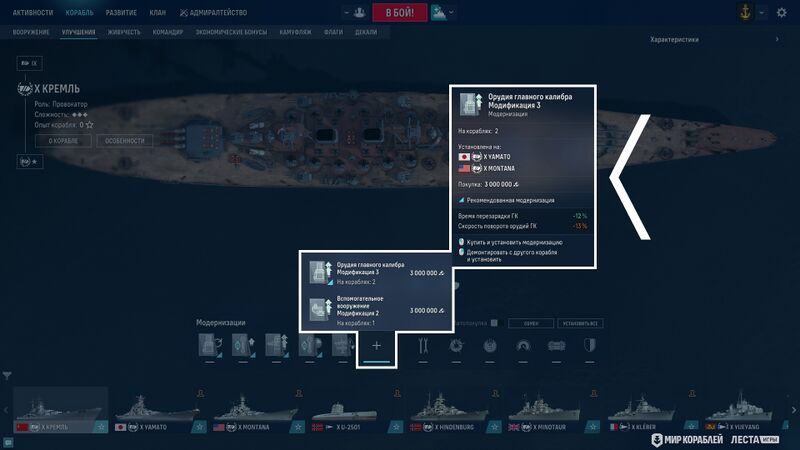
Task: Select the shield consumable icon
Action: 589,346
